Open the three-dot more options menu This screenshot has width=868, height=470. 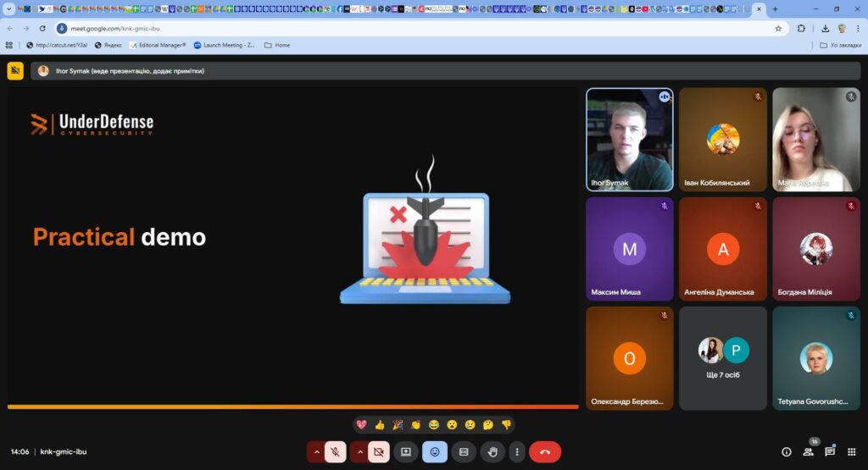tap(517, 452)
